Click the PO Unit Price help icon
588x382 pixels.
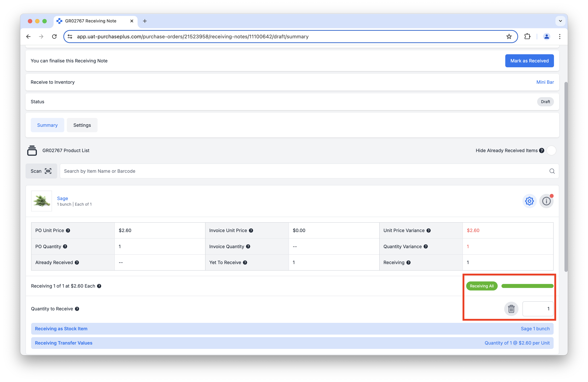pos(68,230)
